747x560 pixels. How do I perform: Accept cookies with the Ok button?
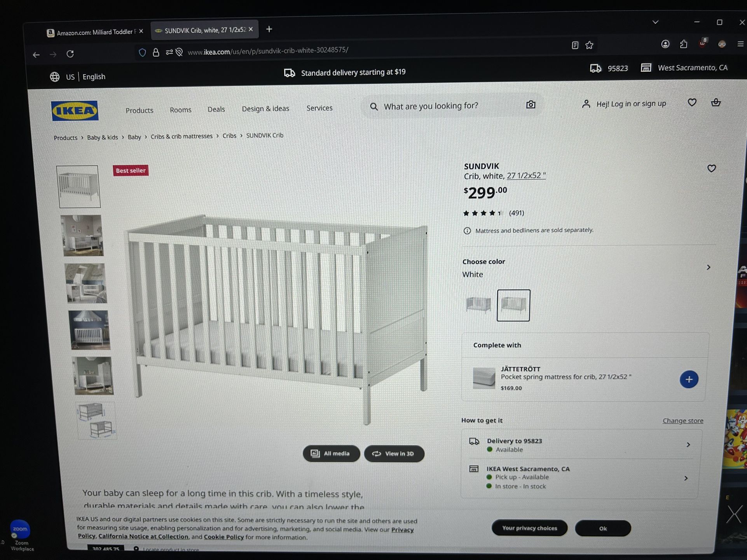click(603, 529)
